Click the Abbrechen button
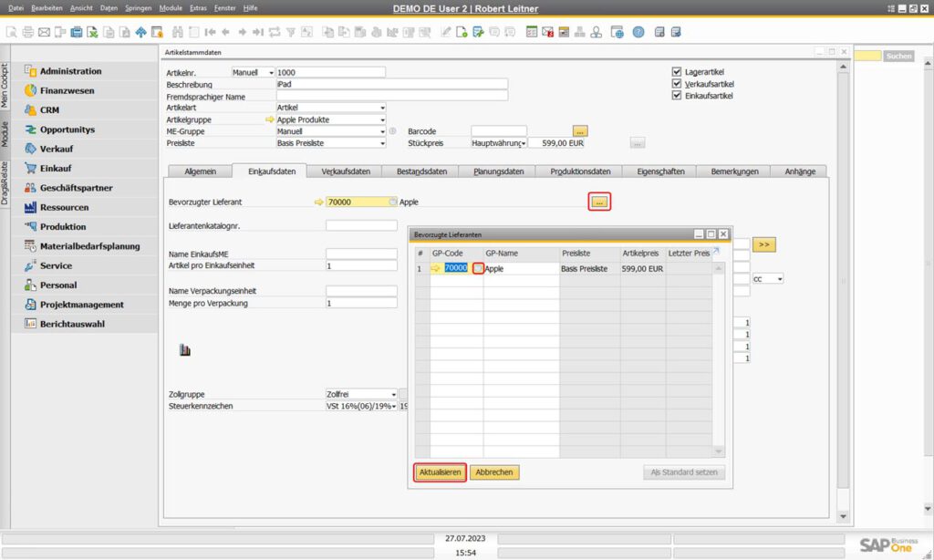The height and width of the screenshot is (560, 934). tap(494, 472)
